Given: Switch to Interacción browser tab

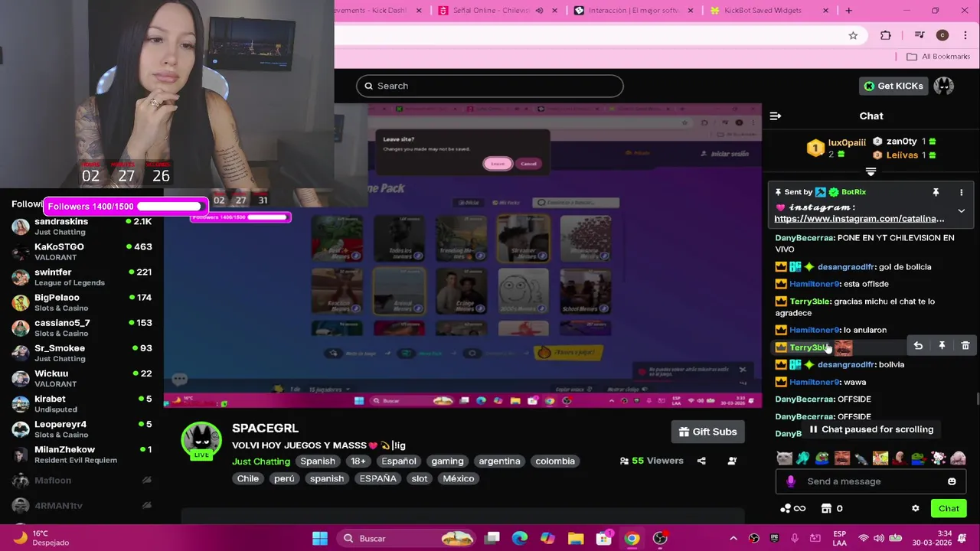Looking at the screenshot, I should pos(634,11).
